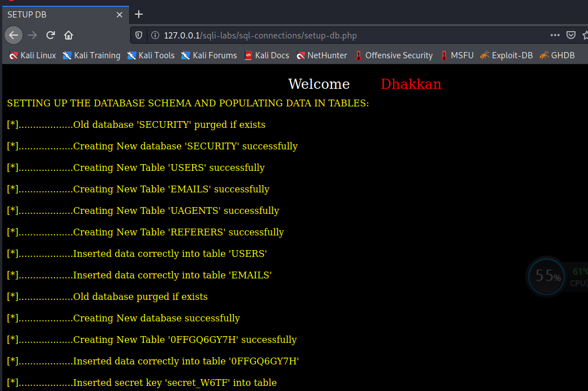The height and width of the screenshot is (391, 588).
Task: Click the NetHunter bookmark icon
Action: pyautogui.click(x=300, y=55)
